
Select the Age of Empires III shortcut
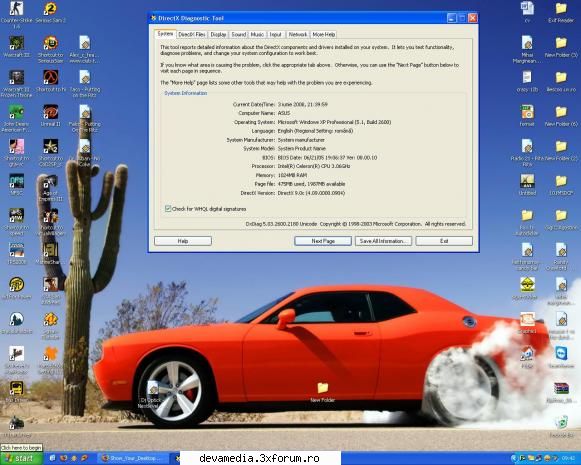point(50,181)
